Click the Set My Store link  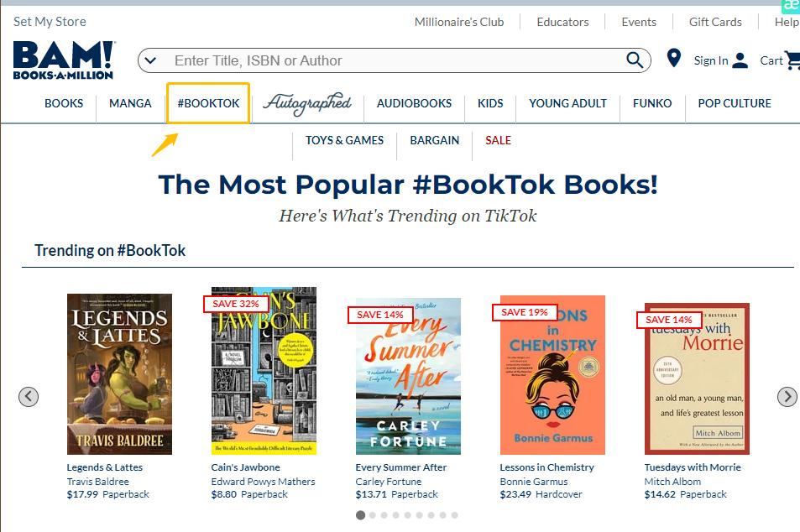(50, 22)
